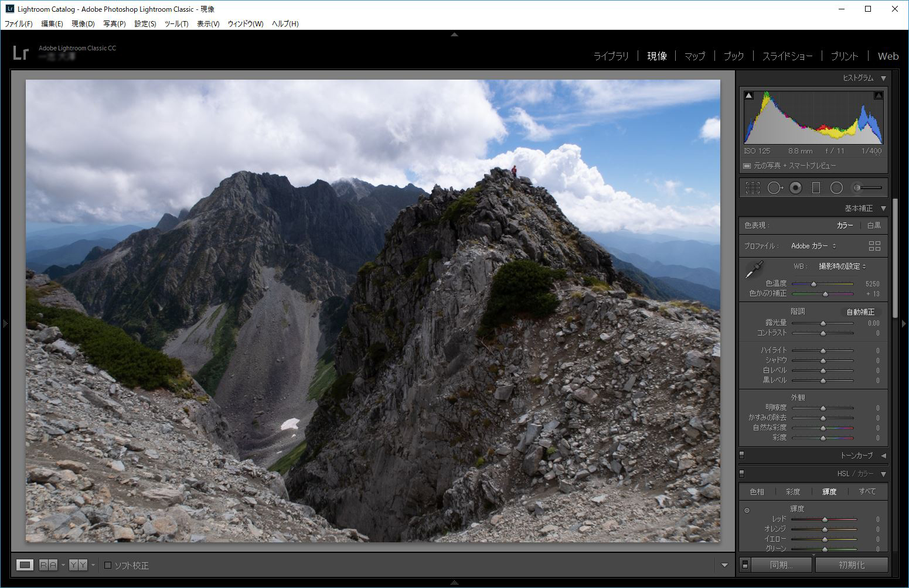Open the ツール(T) menu

point(176,24)
